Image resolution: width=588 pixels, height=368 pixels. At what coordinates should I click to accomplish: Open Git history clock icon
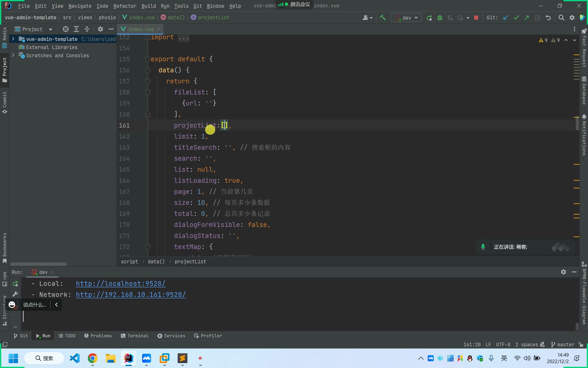click(537, 18)
